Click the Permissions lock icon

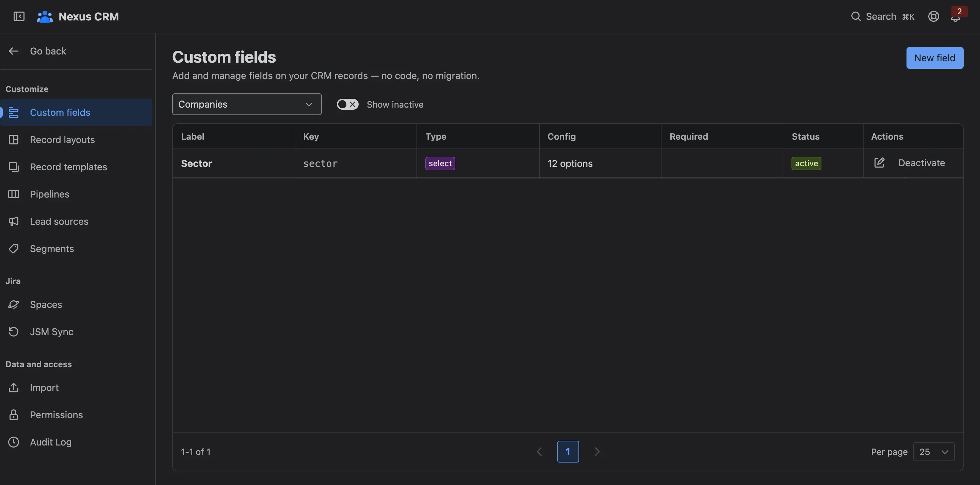[x=14, y=414]
